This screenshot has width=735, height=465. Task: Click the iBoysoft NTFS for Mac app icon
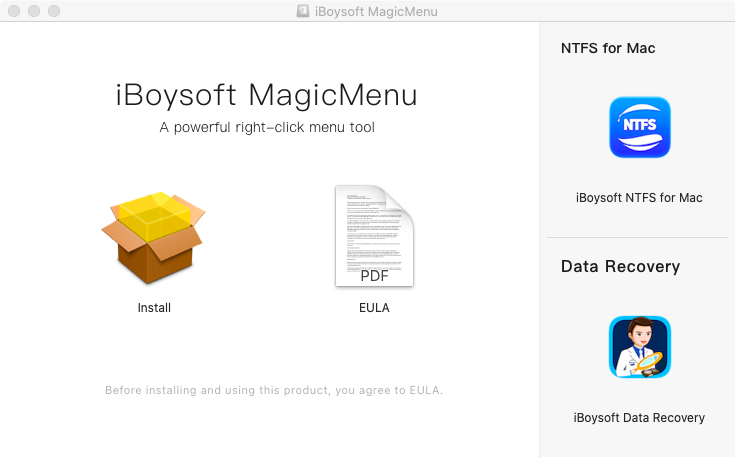[639, 127]
